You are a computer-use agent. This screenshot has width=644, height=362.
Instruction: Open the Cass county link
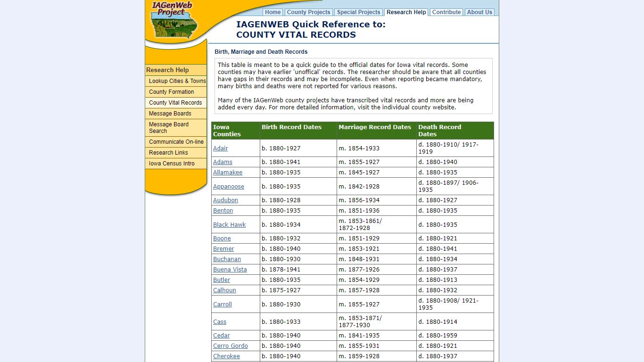(220, 321)
